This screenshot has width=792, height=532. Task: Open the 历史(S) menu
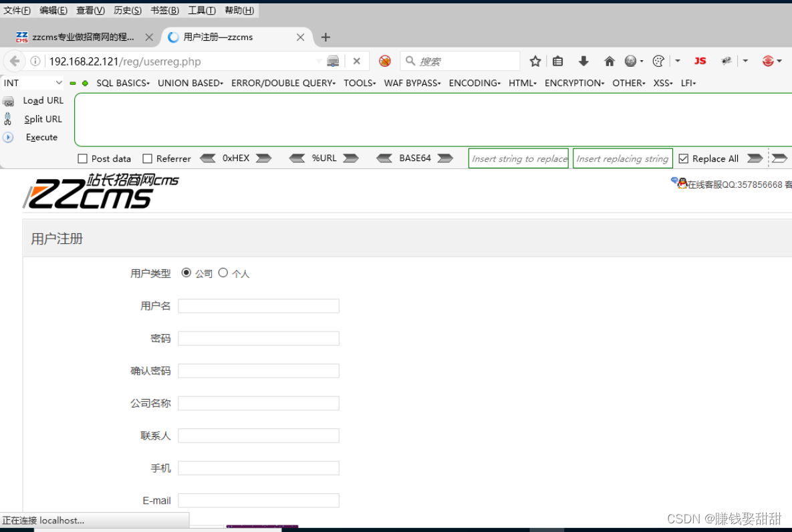[x=128, y=10]
